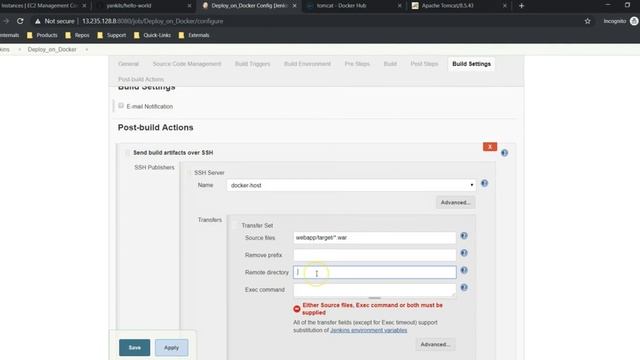The image size is (640, 360).
Task: Click the Deploy_on_Docker breadcrumb link
Action: pos(52,49)
